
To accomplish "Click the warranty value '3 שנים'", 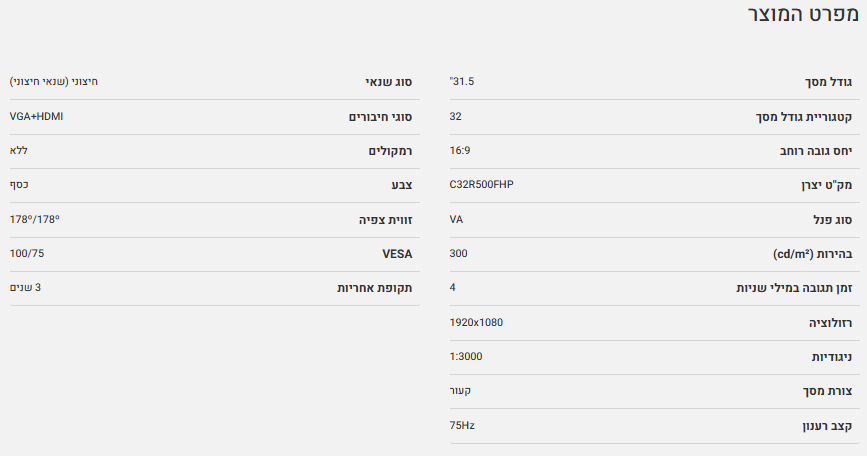I will (25, 287).
